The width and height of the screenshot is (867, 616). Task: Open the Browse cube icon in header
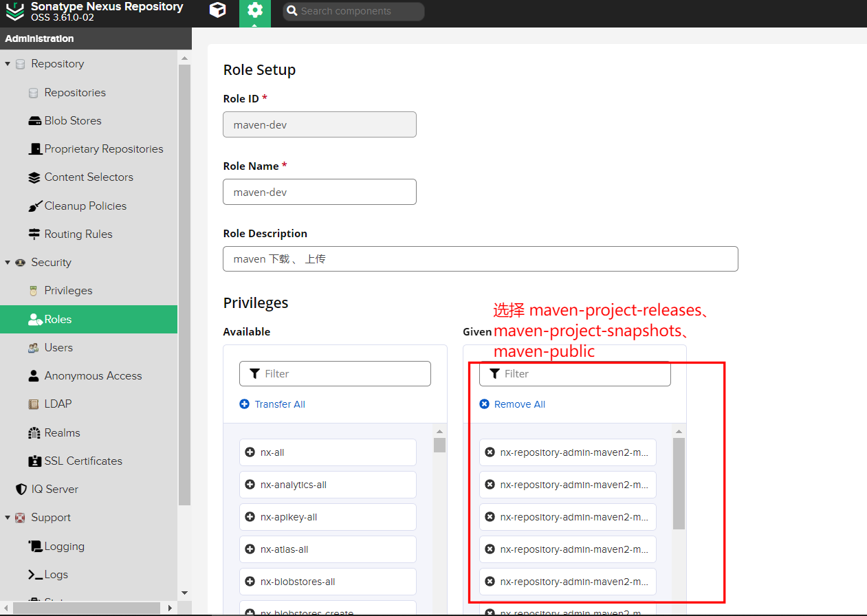click(217, 11)
